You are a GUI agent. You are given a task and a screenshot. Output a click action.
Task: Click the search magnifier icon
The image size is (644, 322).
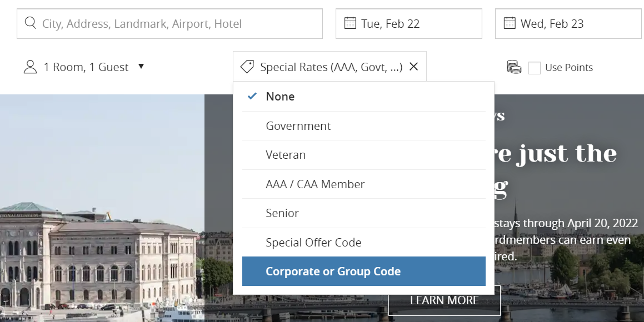click(x=30, y=23)
